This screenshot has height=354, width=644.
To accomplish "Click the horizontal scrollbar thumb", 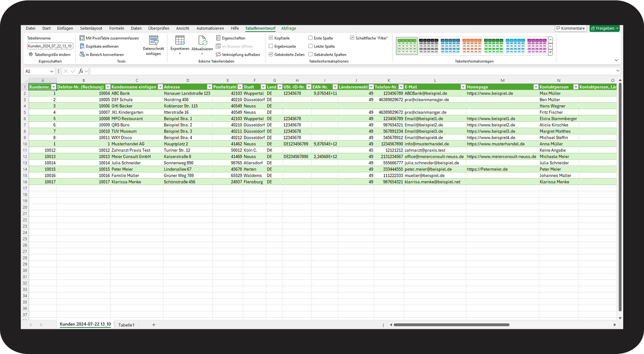I will (452, 325).
